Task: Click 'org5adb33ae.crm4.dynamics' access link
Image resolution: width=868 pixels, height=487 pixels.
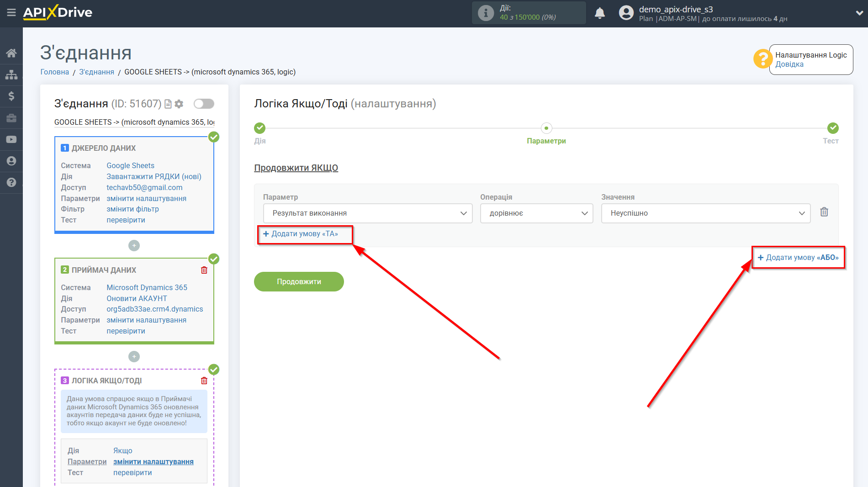Action: coord(155,309)
